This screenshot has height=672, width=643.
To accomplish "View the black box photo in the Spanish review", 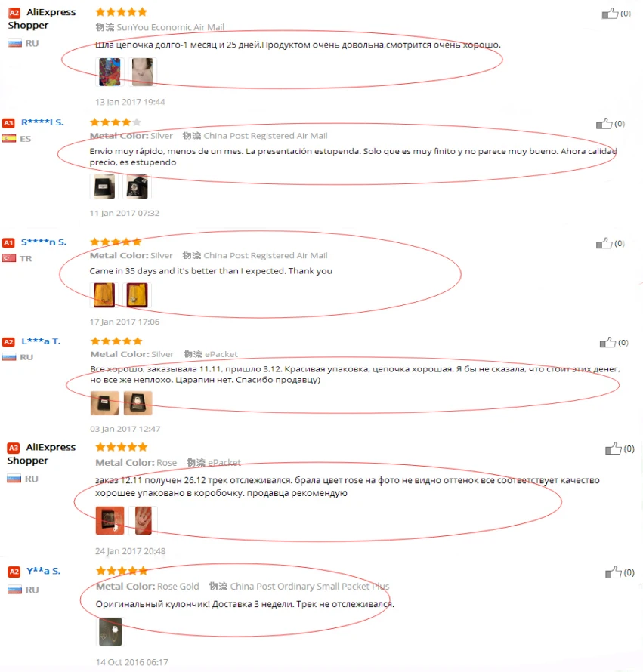I will click(104, 186).
